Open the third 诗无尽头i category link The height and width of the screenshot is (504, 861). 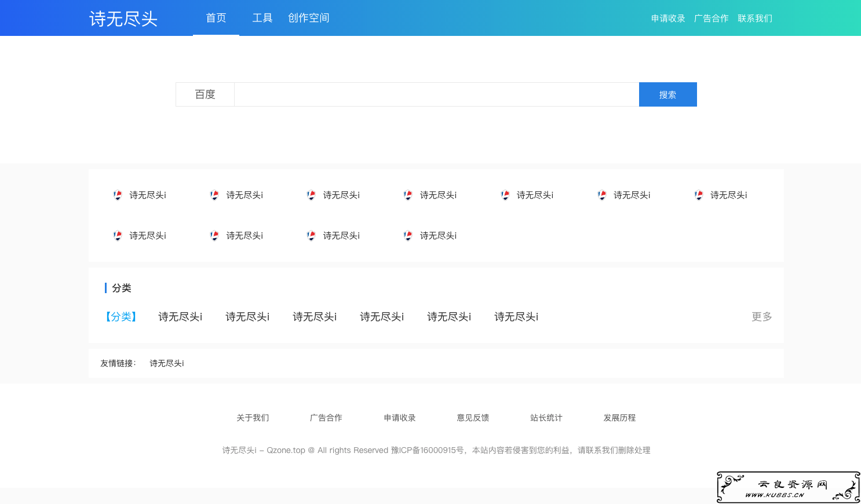click(x=315, y=317)
